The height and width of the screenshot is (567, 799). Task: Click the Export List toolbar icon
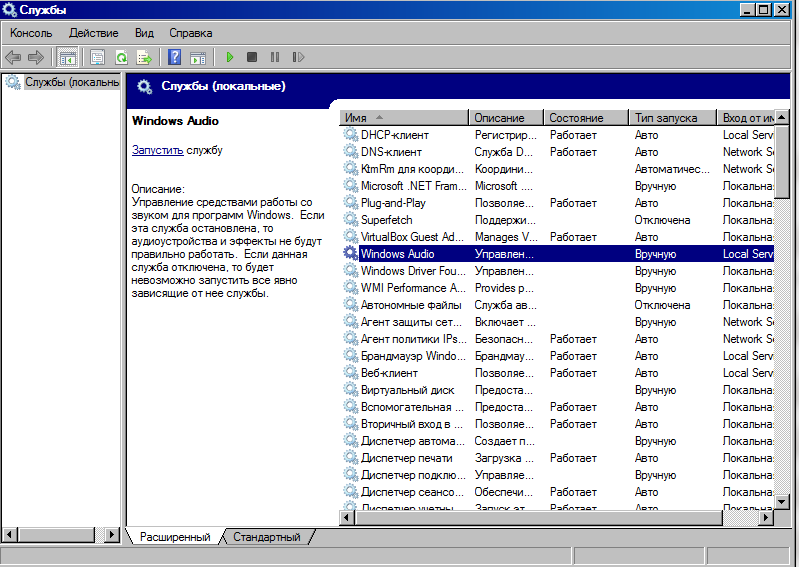pos(144,58)
